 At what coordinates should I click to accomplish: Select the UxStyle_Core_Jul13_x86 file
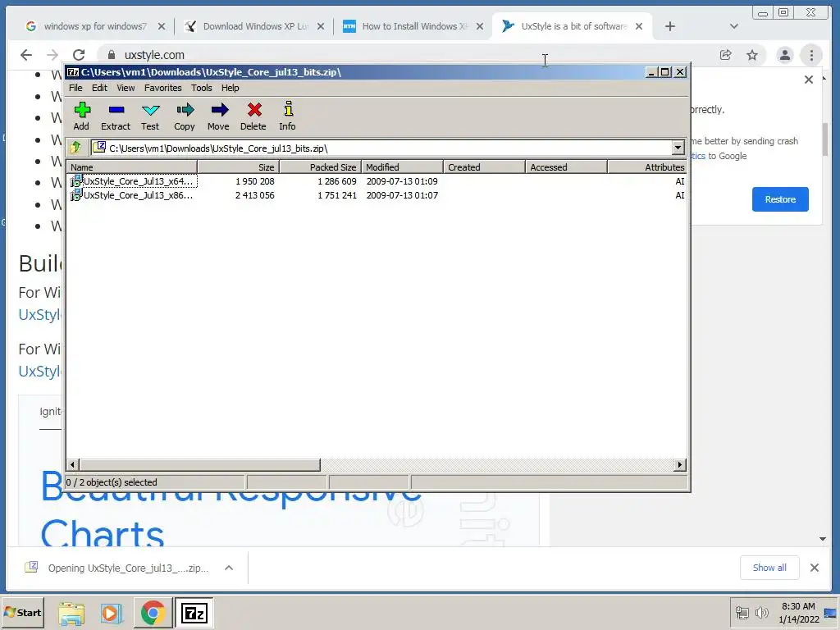(x=132, y=195)
